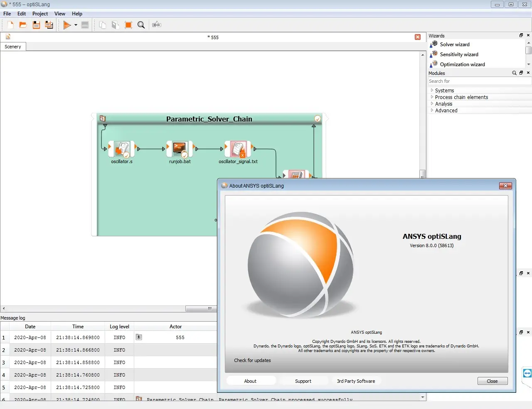532x409 pixels.
Task: Switch to the Scenery tab
Action: [x=13, y=47]
